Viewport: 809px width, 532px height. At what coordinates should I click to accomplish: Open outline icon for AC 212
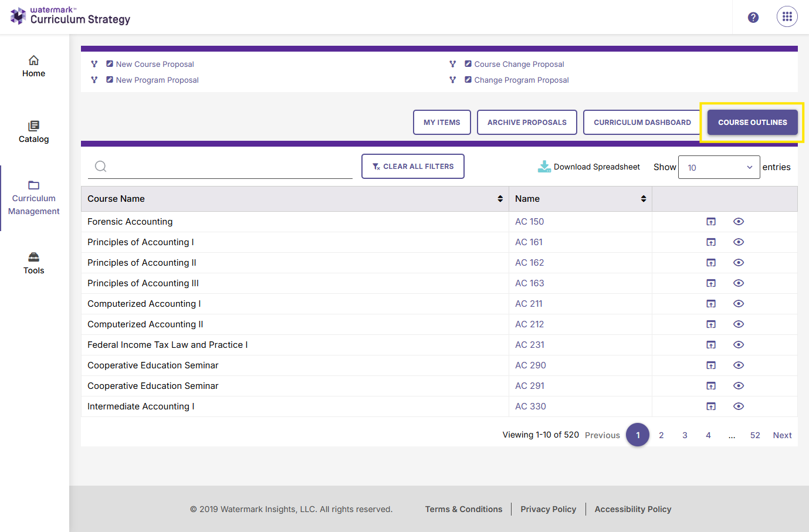[x=711, y=324]
